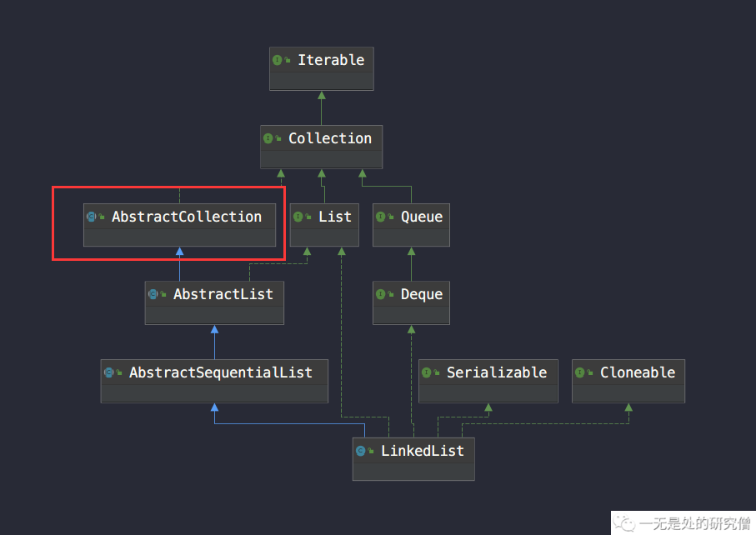Click the interface icon beside Serializable
The width and height of the screenshot is (756, 535).
click(427, 372)
